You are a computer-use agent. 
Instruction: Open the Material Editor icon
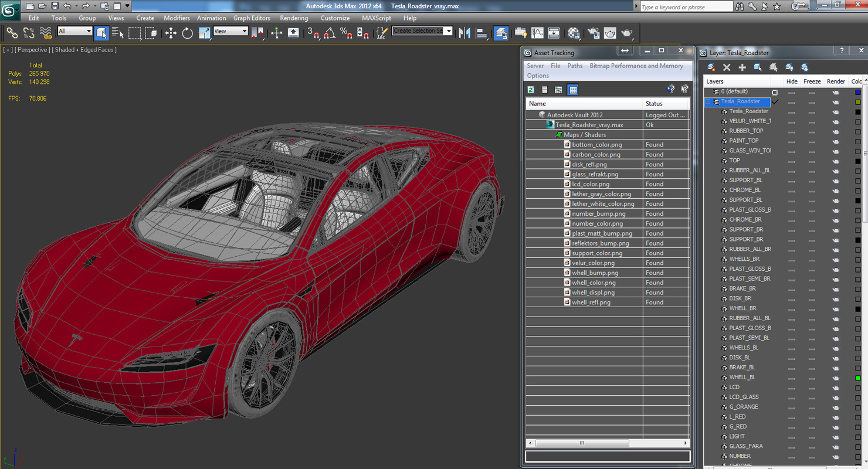[574, 33]
